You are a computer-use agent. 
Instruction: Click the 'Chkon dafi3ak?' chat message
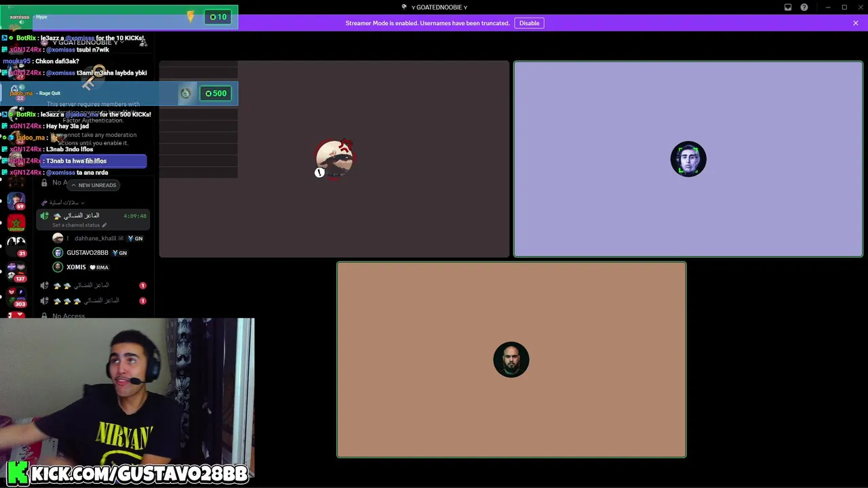click(x=57, y=61)
